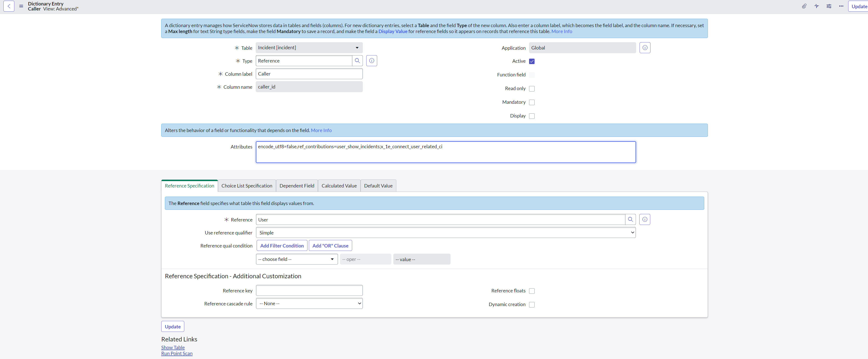The height and width of the screenshot is (359, 868).
Task: Switch to the Choice List Specification tab
Action: coord(247,186)
